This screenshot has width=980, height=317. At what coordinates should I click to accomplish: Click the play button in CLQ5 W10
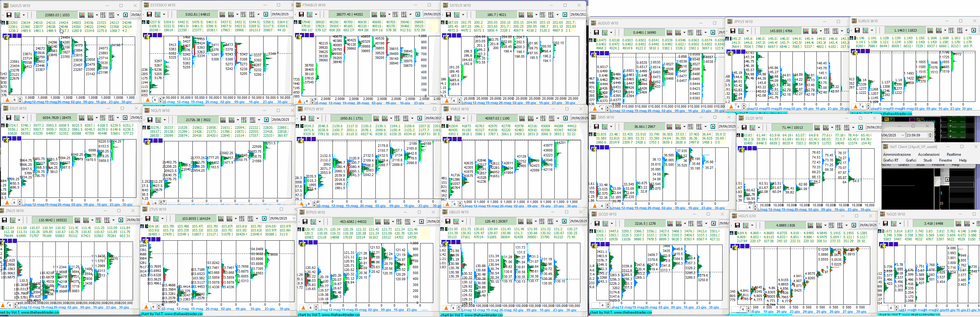tap(860, 127)
